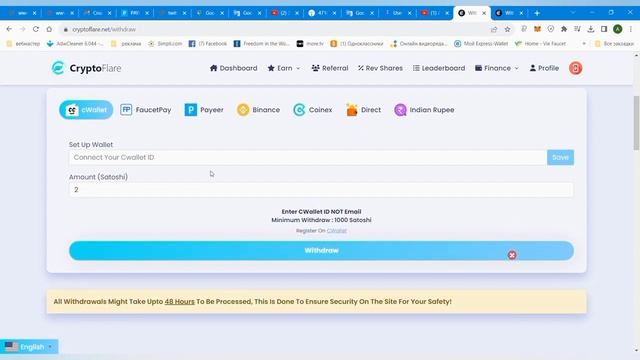Select the Payeer withdrawal method
The height and width of the screenshot is (360, 640).
204,110
